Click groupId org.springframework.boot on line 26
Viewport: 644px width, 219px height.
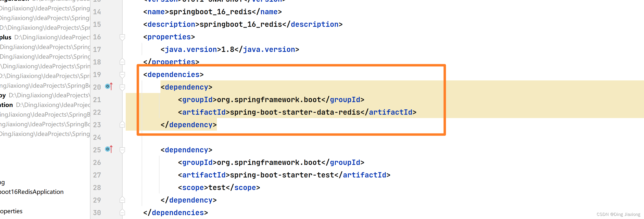coord(269,162)
